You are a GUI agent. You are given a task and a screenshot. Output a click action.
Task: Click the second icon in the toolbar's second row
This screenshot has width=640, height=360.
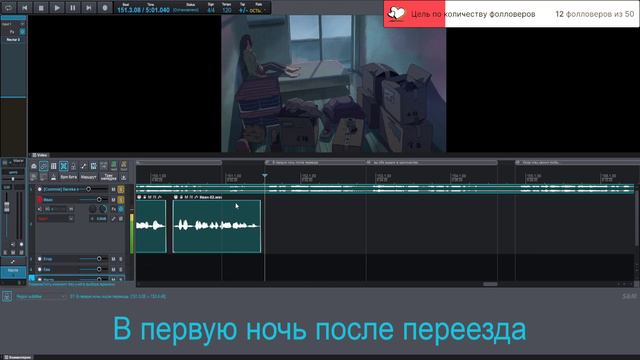click(x=44, y=177)
